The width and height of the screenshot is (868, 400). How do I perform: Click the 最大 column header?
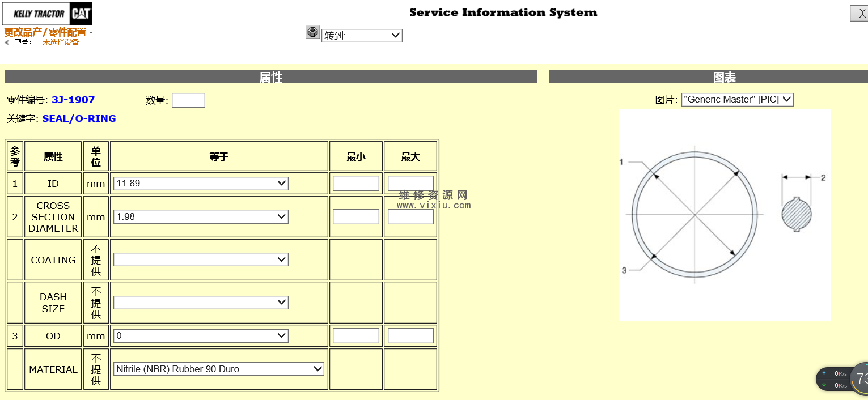(x=410, y=156)
